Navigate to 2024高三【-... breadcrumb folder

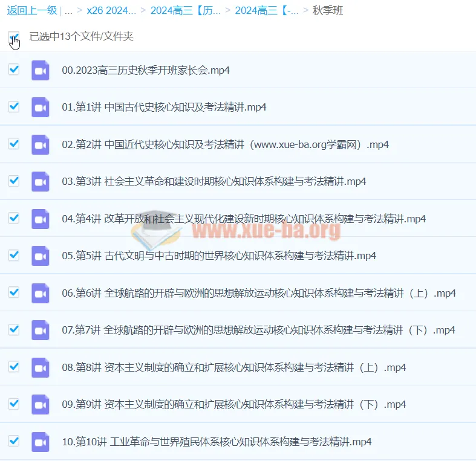[x=266, y=10]
